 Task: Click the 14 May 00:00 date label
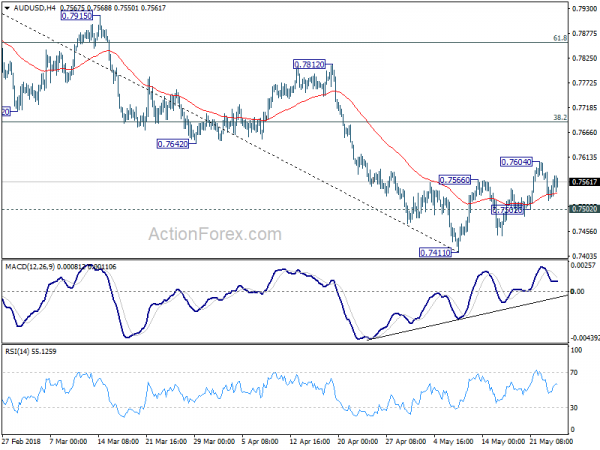click(503, 442)
